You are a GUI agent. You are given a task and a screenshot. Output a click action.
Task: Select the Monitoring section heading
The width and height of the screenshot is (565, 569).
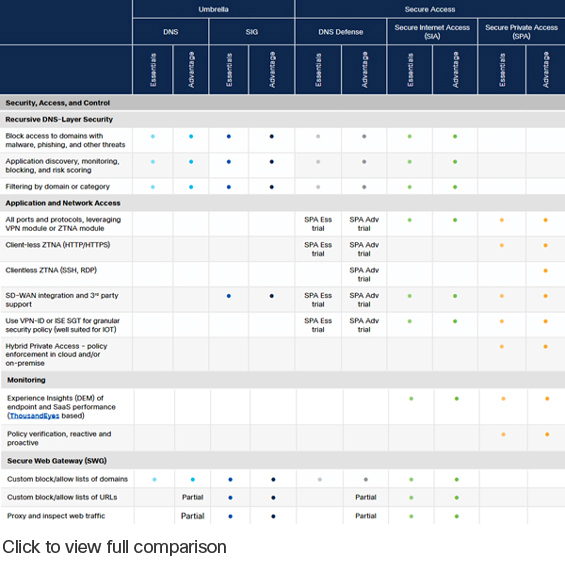coord(26,380)
